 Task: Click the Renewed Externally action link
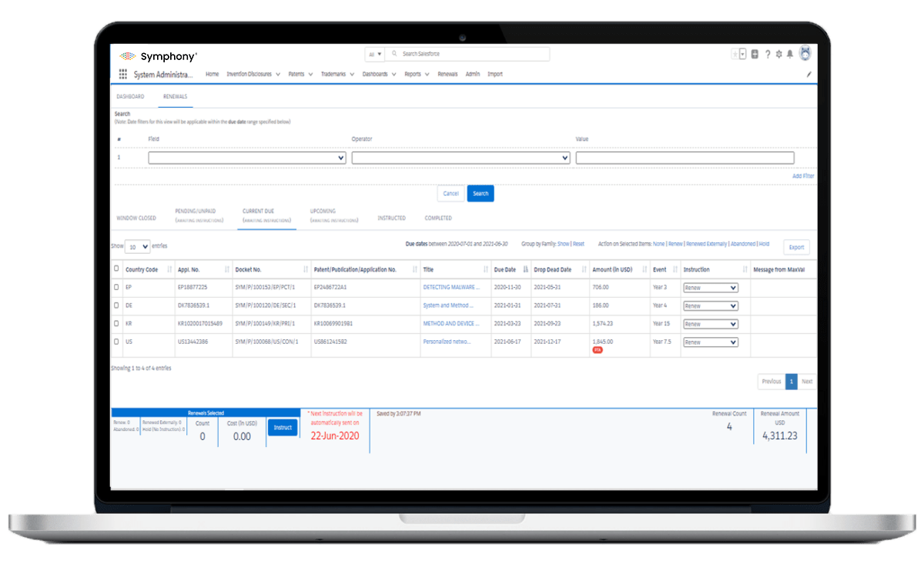click(x=706, y=244)
